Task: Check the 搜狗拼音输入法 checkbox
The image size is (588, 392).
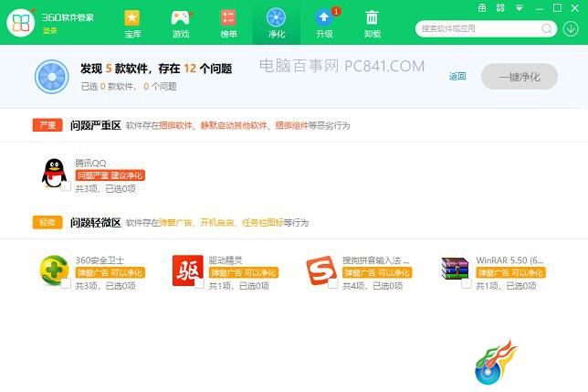Action: point(333,283)
